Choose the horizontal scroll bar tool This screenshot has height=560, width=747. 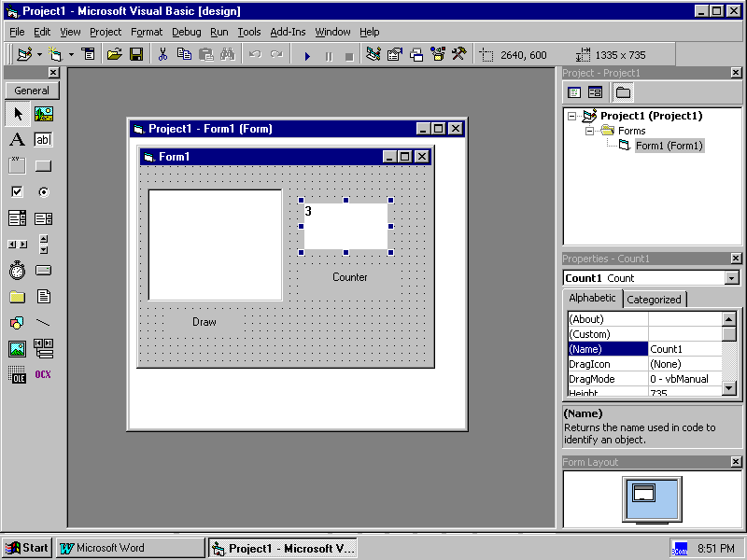18,245
